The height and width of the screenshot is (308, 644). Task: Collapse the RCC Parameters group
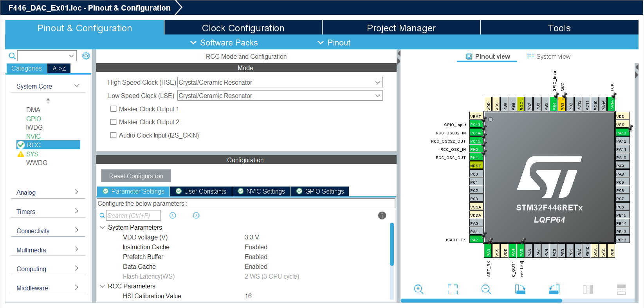(102, 286)
